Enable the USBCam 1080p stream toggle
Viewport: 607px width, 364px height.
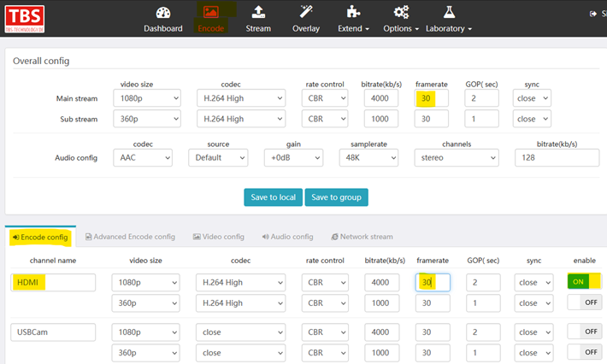[584, 331]
